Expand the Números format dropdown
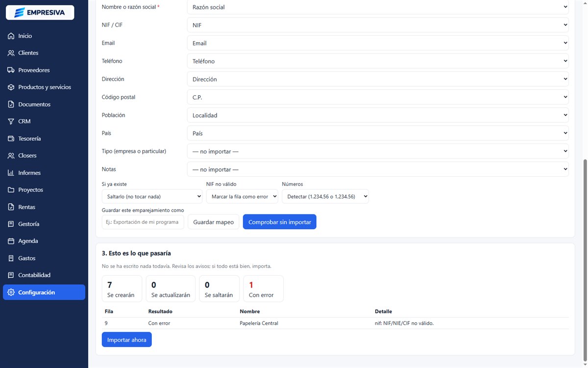 click(x=325, y=196)
